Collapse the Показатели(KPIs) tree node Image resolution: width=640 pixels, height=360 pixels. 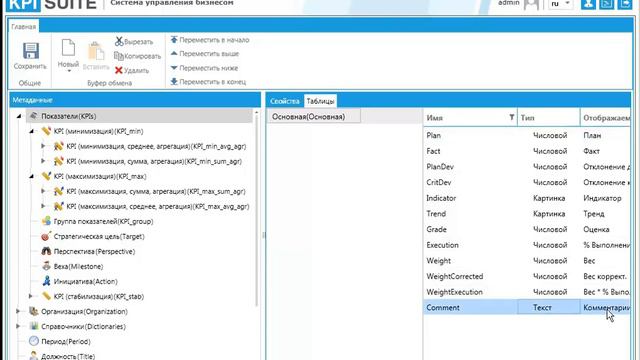coord(19,116)
